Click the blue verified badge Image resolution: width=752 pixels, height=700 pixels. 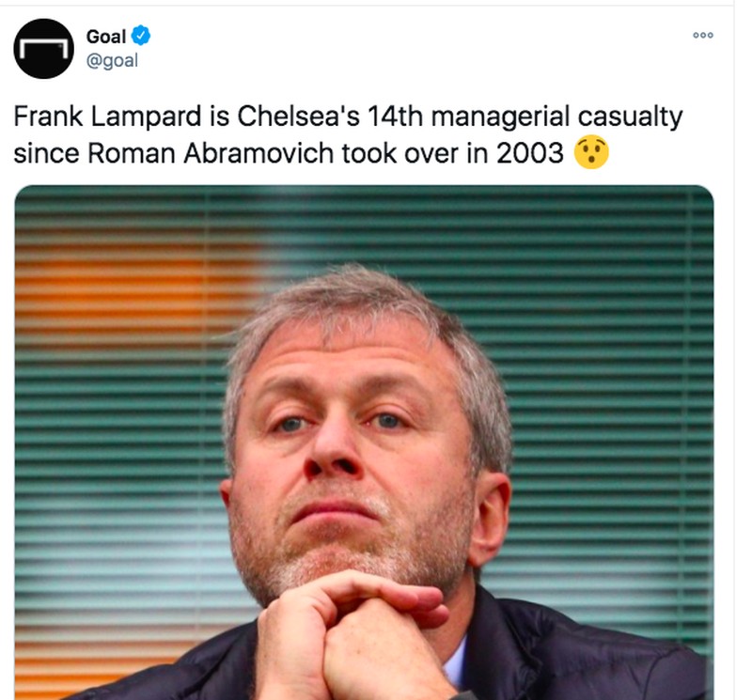[141, 37]
